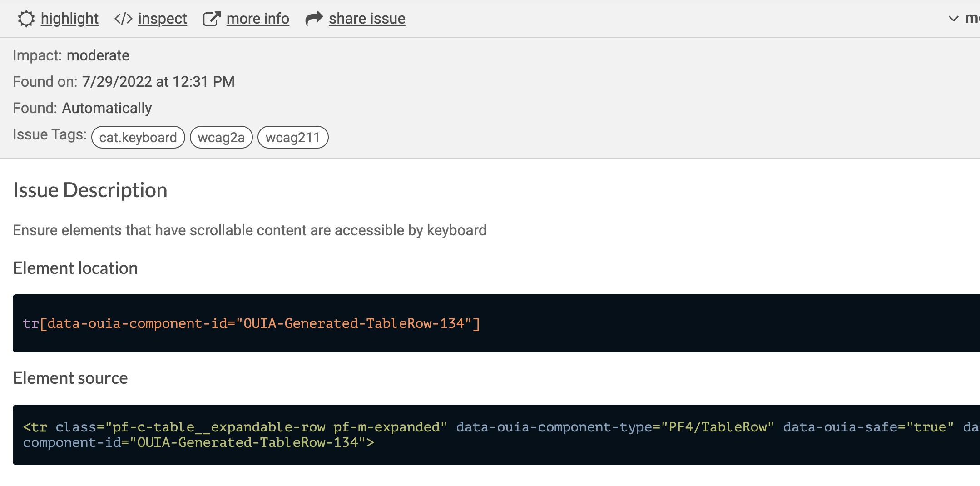Click the highlight target icon

coord(26,19)
